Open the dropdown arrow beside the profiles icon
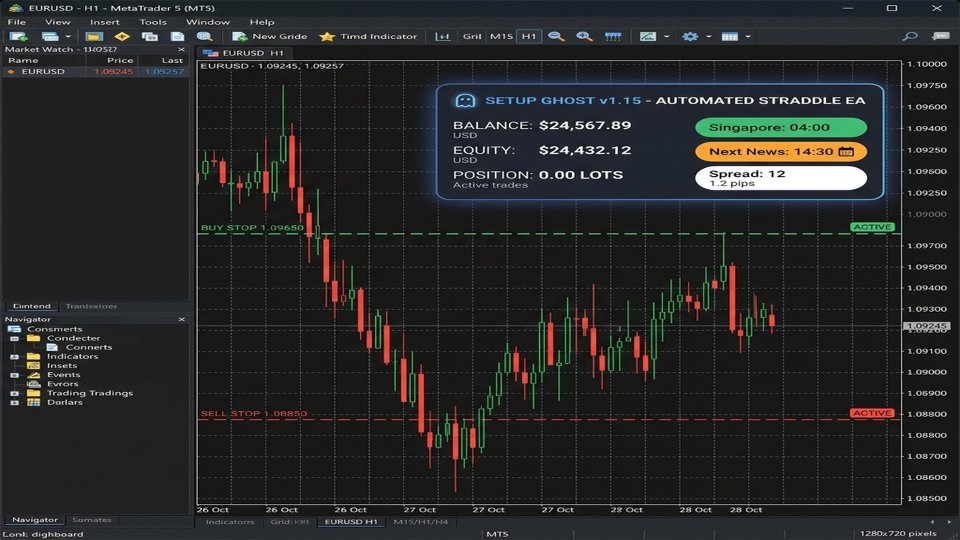The image size is (960, 540). tap(68, 37)
